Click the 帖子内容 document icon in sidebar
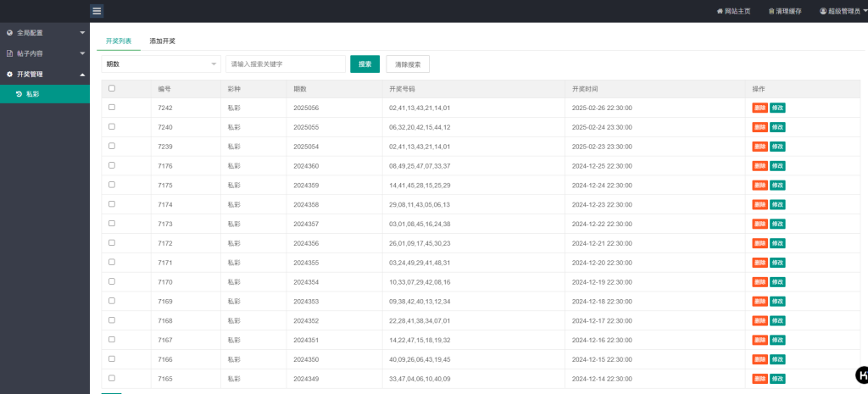The height and width of the screenshot is (394, 868). tap(9, 53)
